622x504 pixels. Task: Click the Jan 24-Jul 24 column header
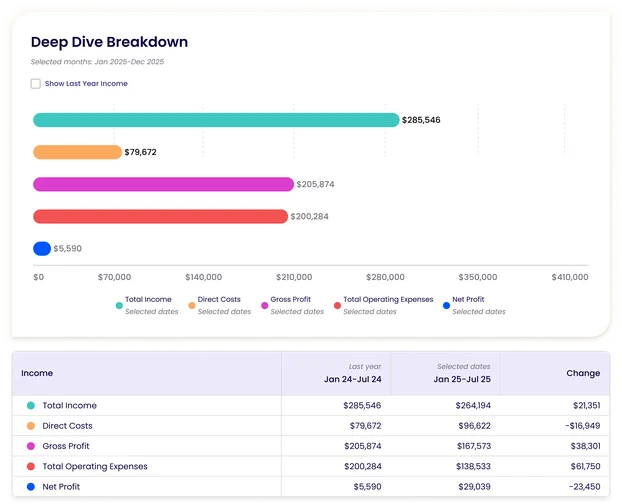353,379
